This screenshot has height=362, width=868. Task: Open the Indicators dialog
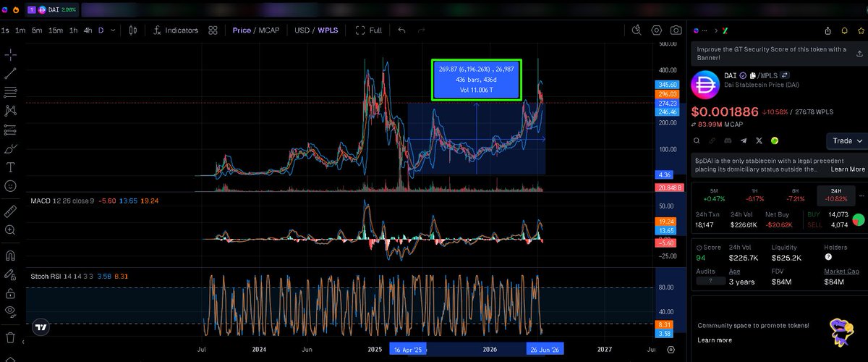click(176, 30)
